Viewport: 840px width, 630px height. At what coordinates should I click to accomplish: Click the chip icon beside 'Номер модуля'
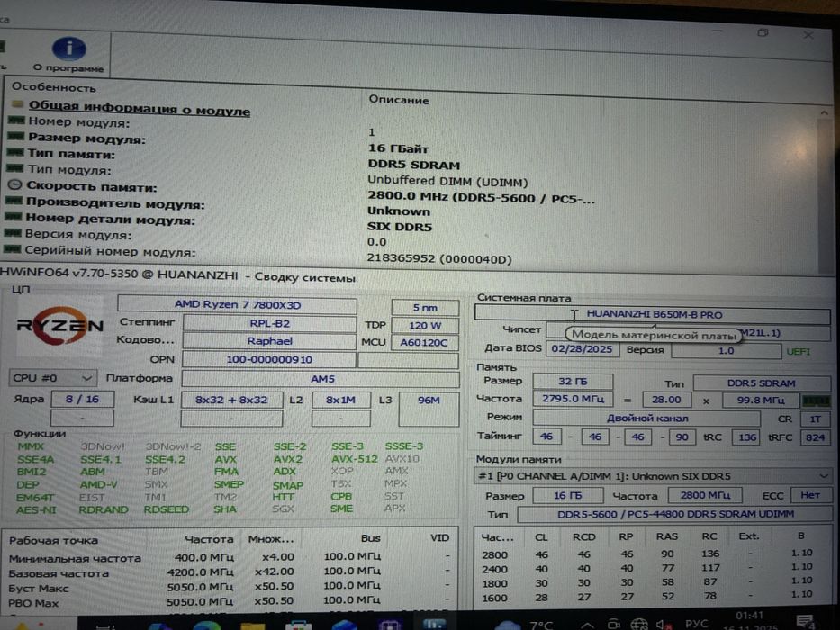[x=16, y=121]
